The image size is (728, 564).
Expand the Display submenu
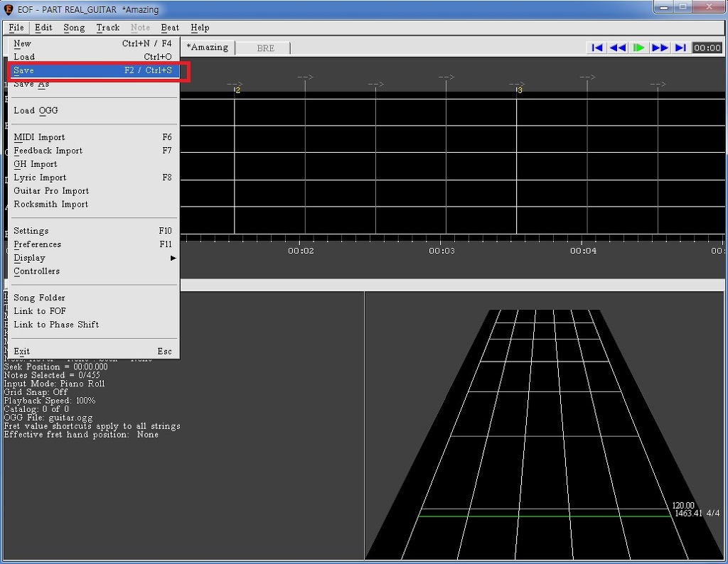coord(92,258)
